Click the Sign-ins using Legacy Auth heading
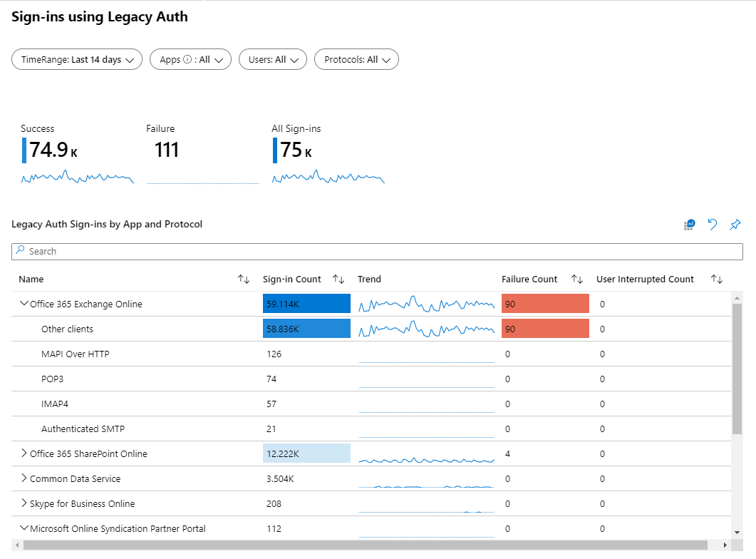 tap(99, 17)
